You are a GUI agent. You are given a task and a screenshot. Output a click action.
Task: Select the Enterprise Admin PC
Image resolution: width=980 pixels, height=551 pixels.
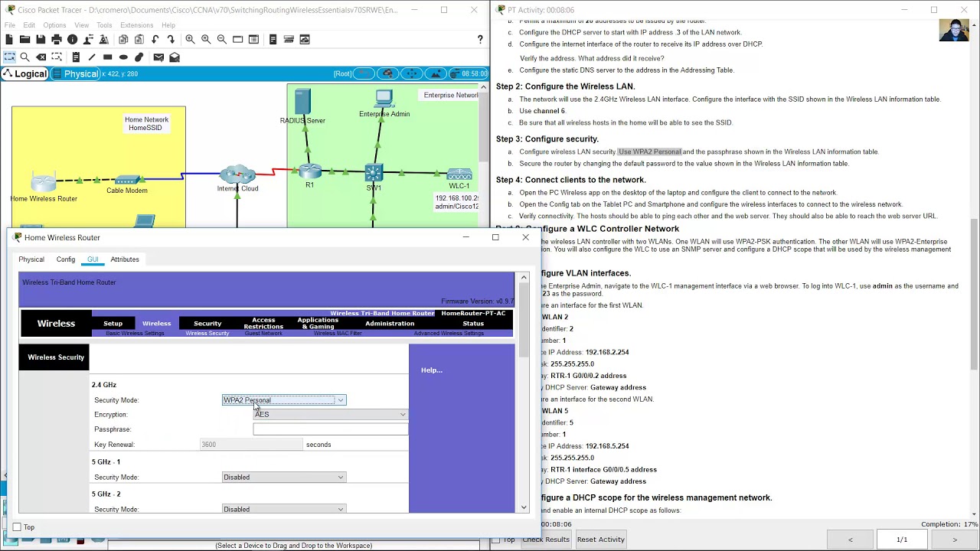[x=384, y=99]
